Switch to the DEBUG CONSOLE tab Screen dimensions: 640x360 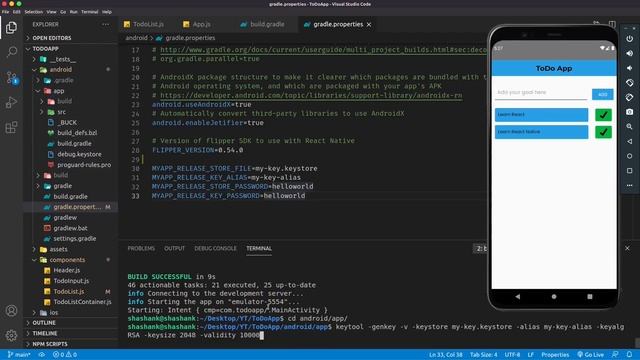coord(216,248)
